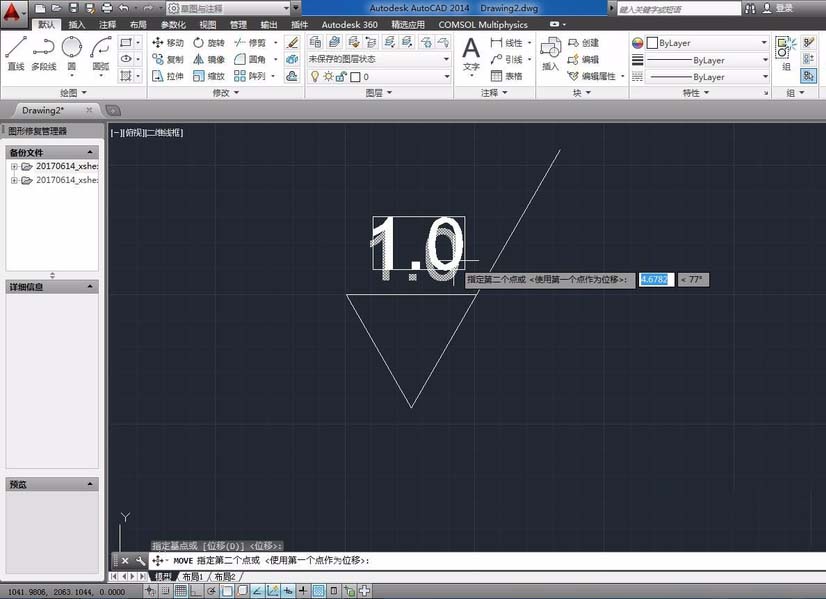Viewport: 826px width, 599px height.
Task: Click the 文字 (Text) large A icon
Action: (x=471, y=48)
